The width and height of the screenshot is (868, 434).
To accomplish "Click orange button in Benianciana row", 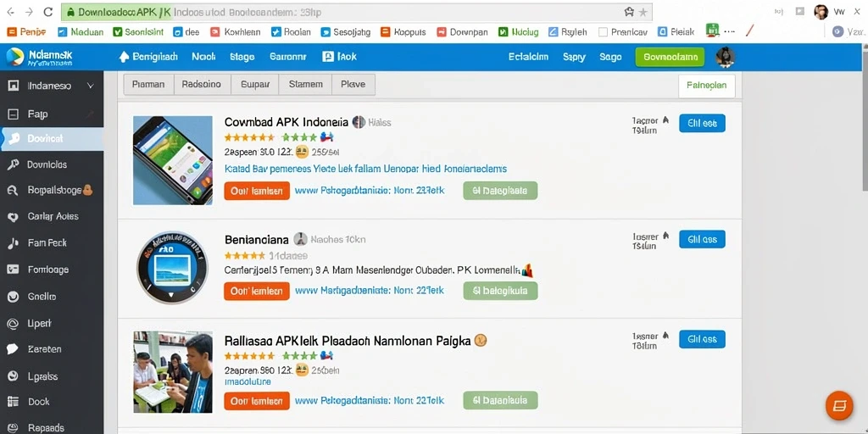I will 257,291.
